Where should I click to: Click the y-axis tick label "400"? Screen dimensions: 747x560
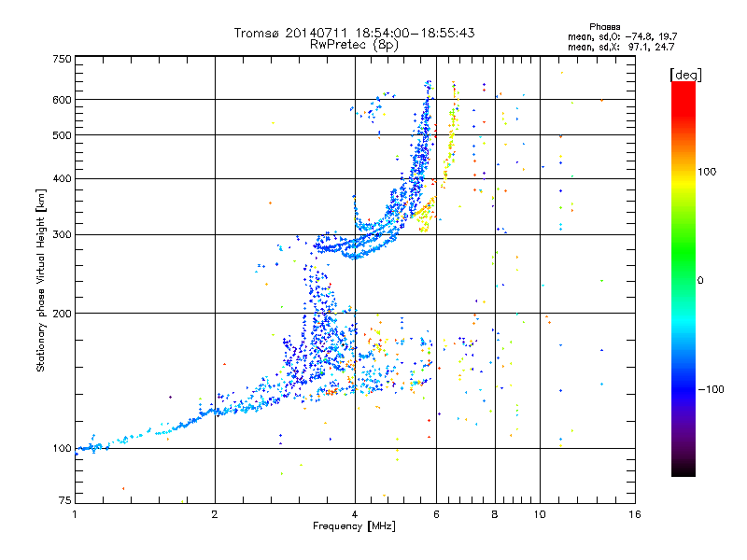(x=62, y=179)
